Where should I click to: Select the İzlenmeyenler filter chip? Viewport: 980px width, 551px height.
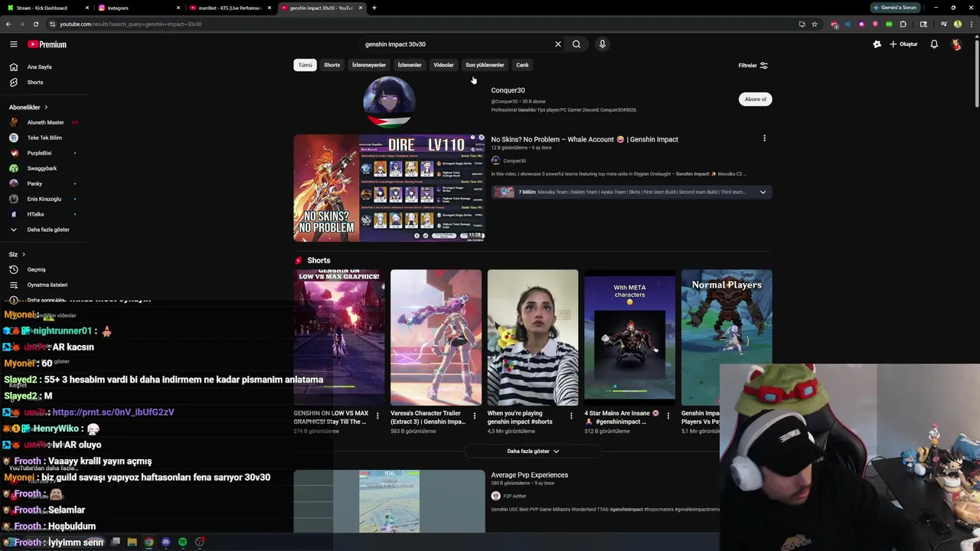point(369,65)
